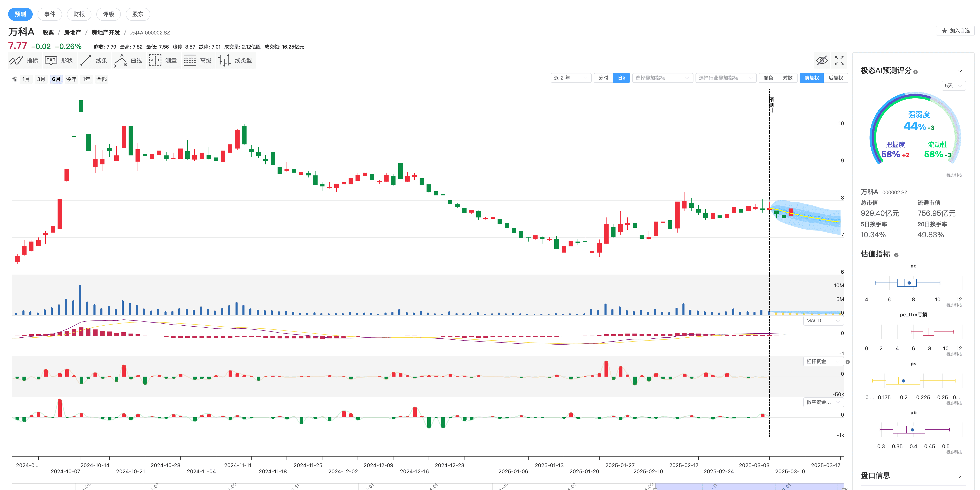Toggle the 颜色 color option
The width and height of the screenshot is (980, 490).
[769, 78]
